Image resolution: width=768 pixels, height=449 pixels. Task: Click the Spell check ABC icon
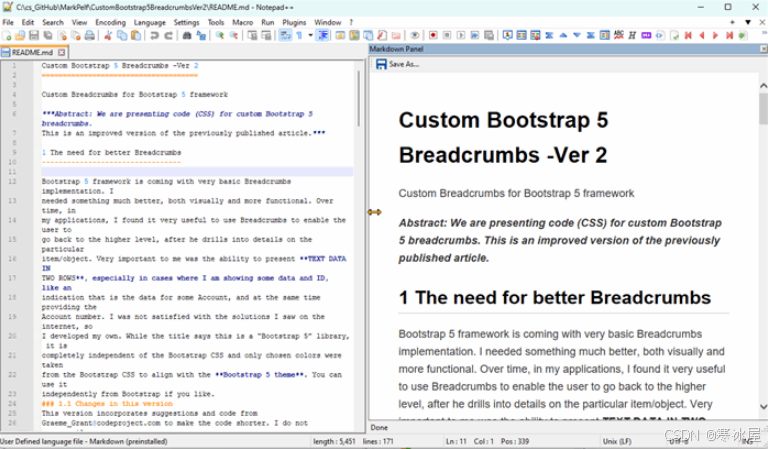(x=619, y=35)
